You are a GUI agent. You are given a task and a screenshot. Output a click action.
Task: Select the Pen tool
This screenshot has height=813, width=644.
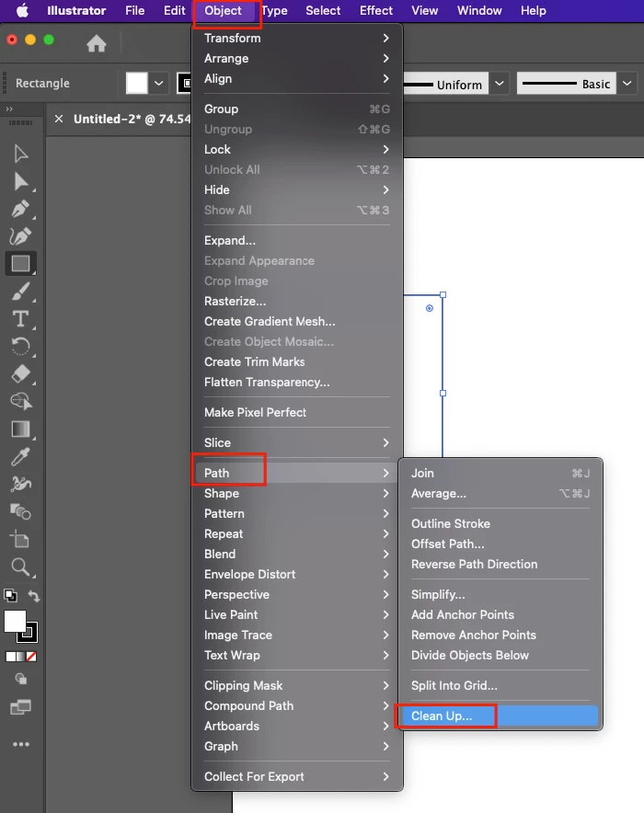[20, 209]
